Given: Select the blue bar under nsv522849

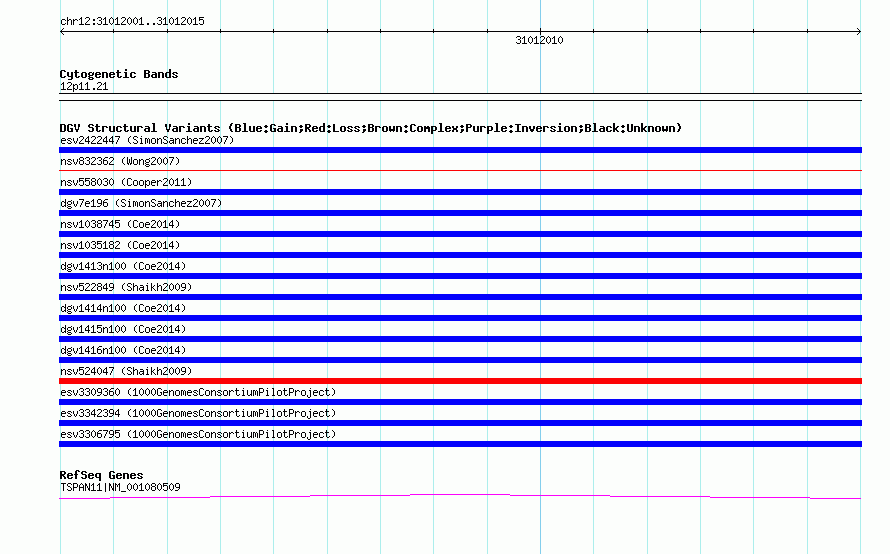Looking at the screenshot, I should click(x=460, y=297).
